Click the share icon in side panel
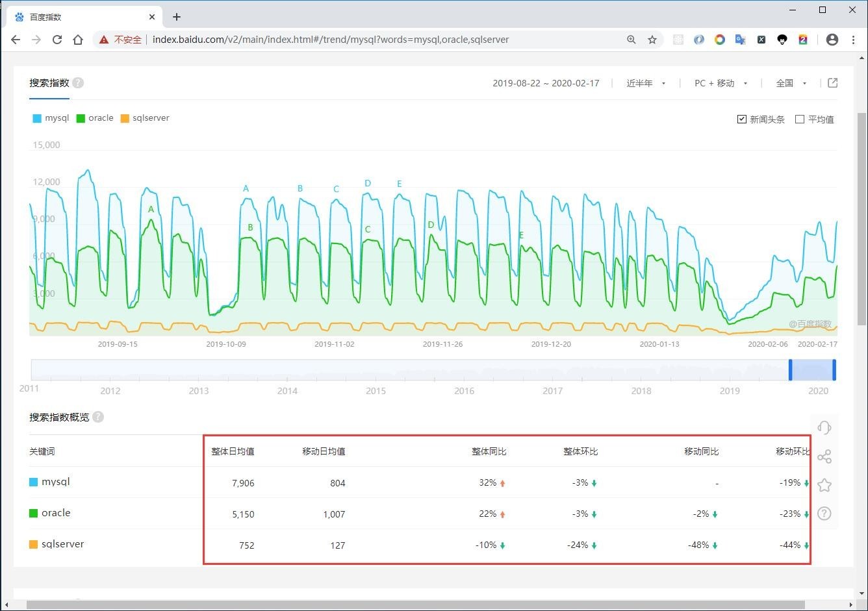 pos(824,456)
